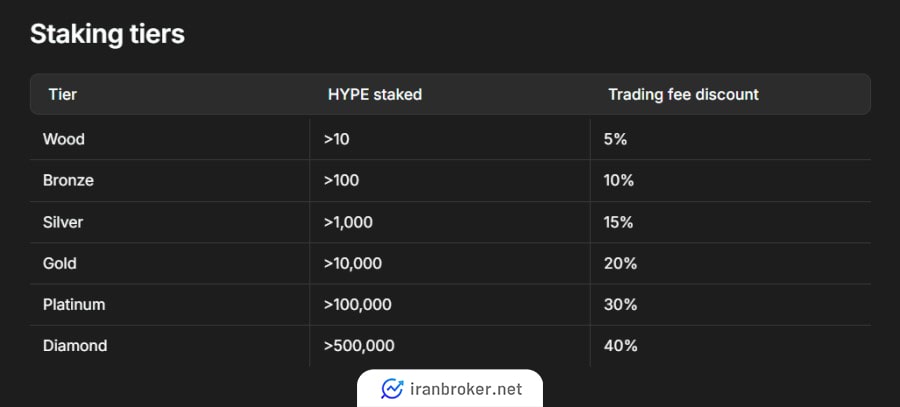Click the Silver tier name cell

click(63, 222)
